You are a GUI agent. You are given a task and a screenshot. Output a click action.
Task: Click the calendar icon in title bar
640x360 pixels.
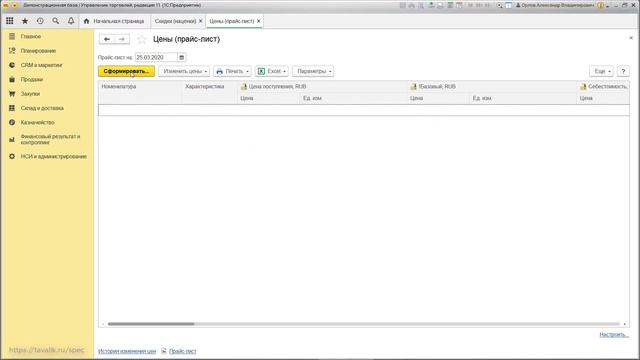click(459, 5)
